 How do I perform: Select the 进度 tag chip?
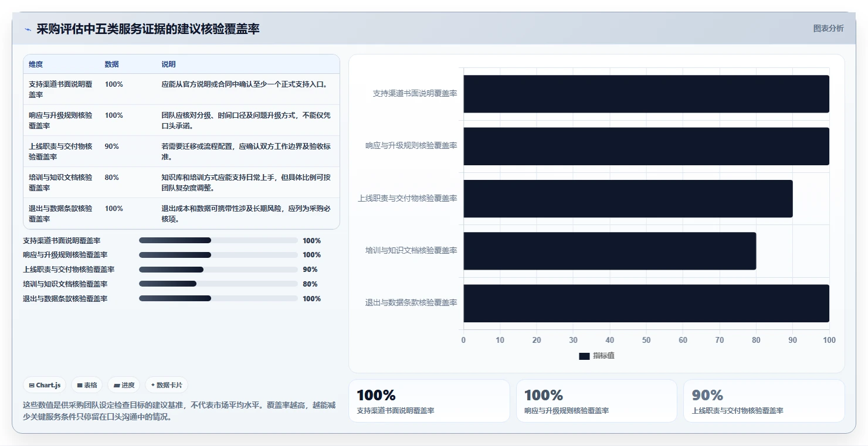point(124,385)
